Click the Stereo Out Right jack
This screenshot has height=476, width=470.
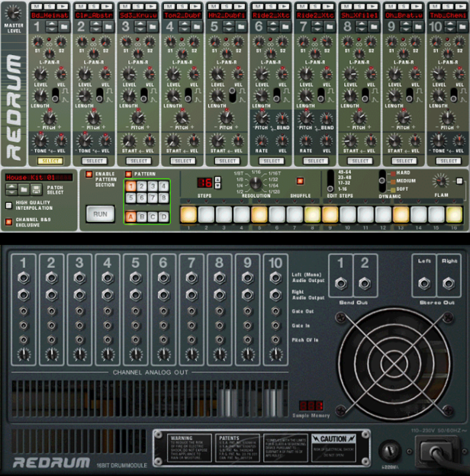pyautogui.click(x=449, y=284)
